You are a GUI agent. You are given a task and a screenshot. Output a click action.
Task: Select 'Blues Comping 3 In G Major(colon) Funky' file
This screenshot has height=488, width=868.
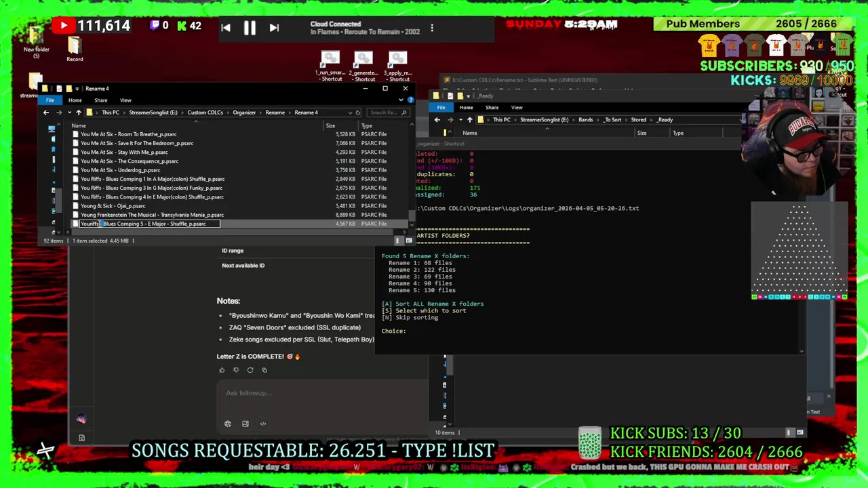pyautogui.click(x=151, y=188)
